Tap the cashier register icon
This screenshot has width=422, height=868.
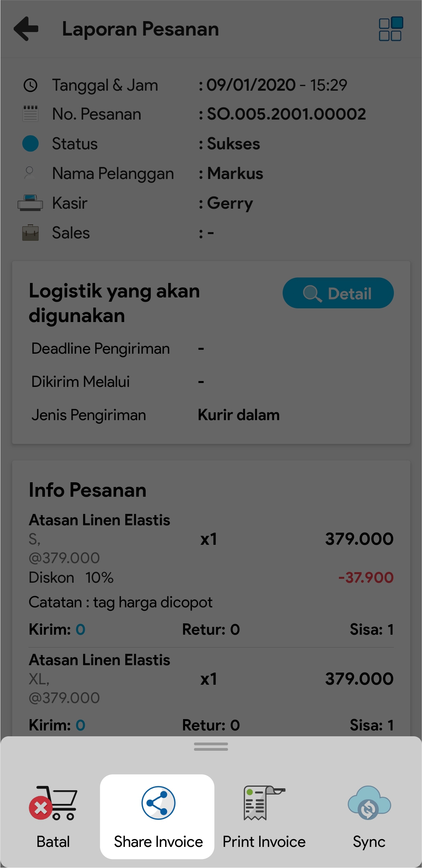tap(30, 203)
